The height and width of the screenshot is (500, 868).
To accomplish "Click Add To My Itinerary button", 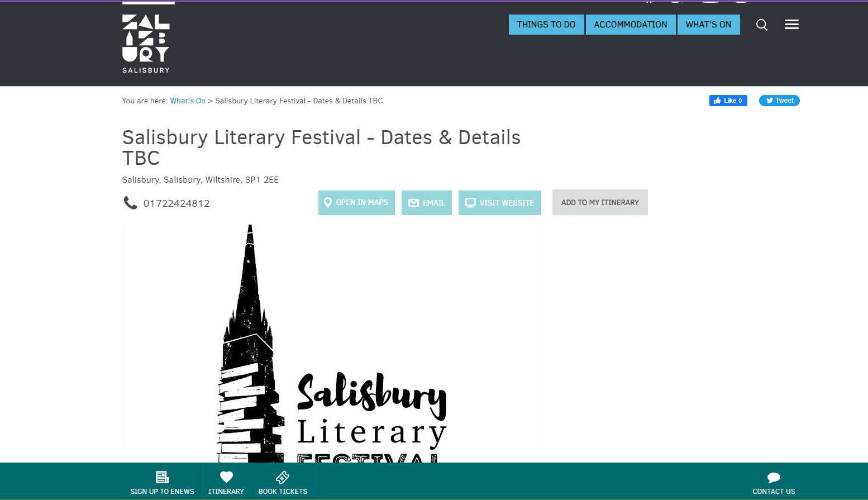I will click(x=600, y=202).
